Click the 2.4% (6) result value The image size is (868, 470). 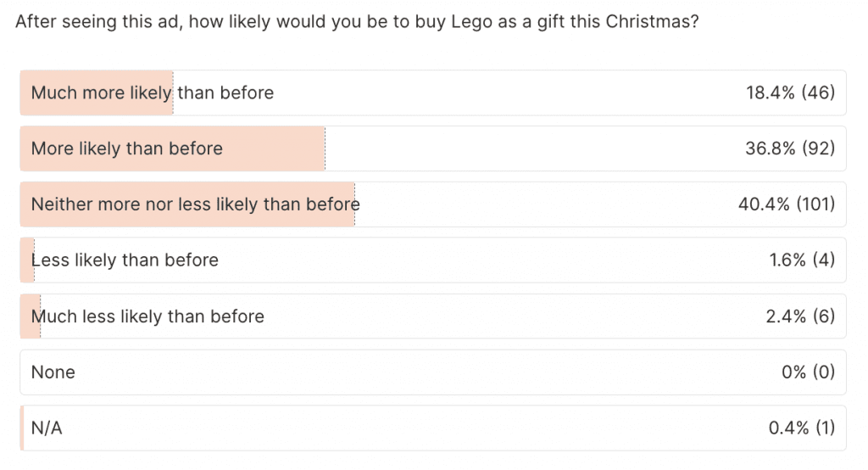pos(800,316)
